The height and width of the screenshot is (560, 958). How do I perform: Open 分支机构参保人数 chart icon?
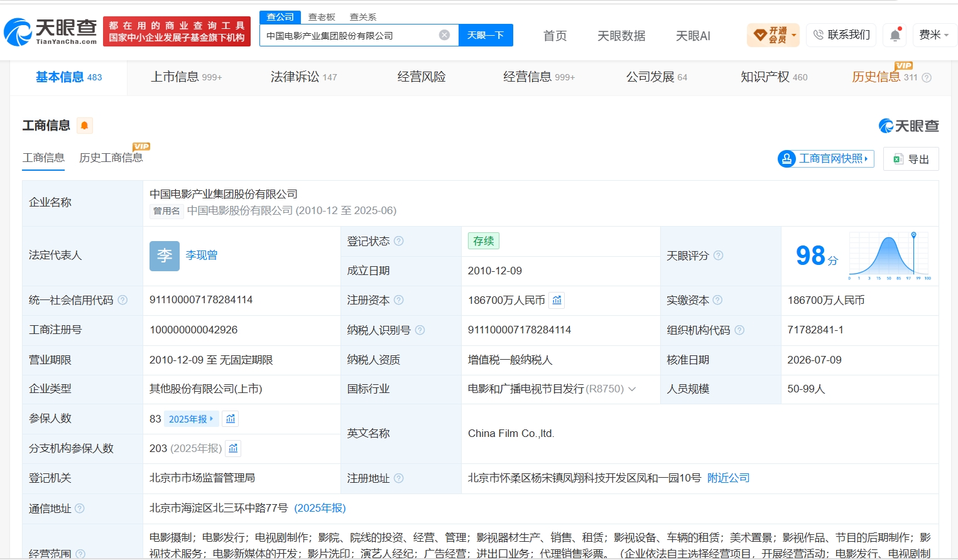pos(233,448)
